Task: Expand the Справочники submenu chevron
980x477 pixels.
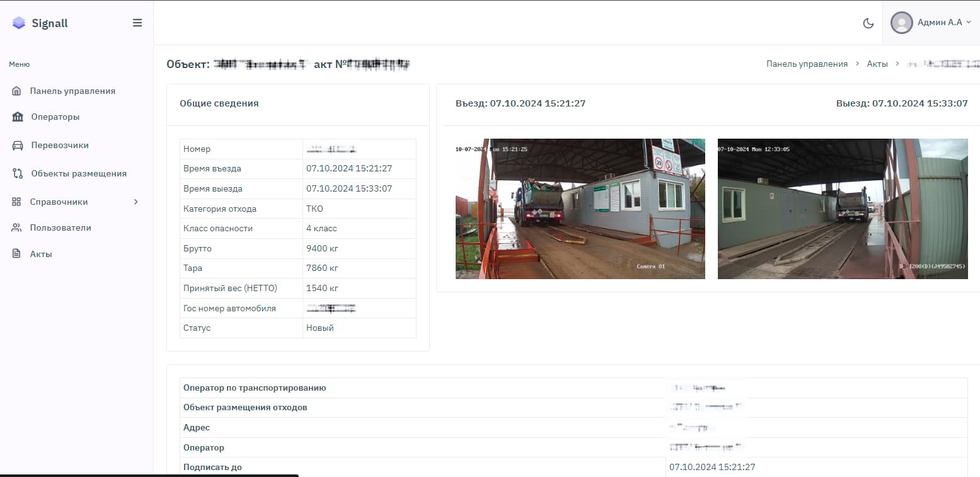Action: [x=136, y=202]
